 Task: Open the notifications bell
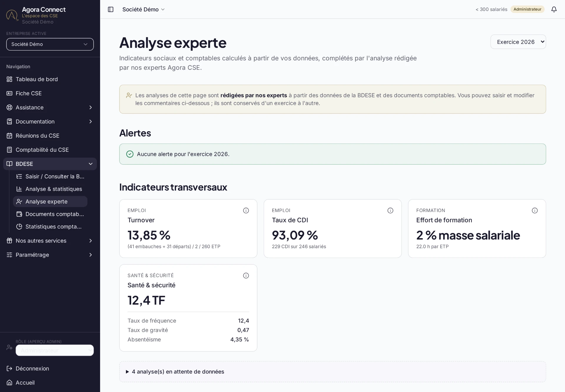point(554,9)
